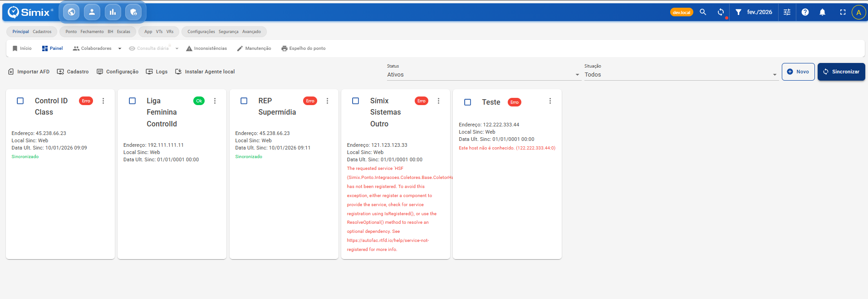Open the tune settings sliders icon
The image size is (868, 299).
point(787,12)
